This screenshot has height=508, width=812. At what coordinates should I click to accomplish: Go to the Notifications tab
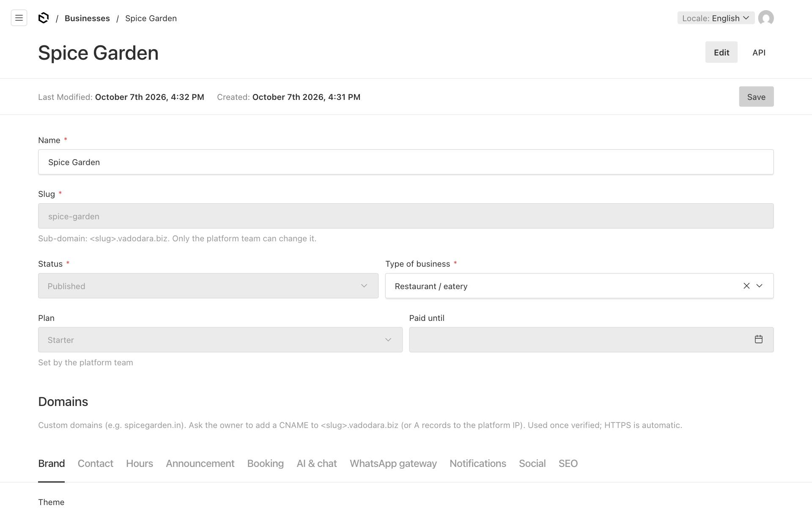[x=478, y=464]
